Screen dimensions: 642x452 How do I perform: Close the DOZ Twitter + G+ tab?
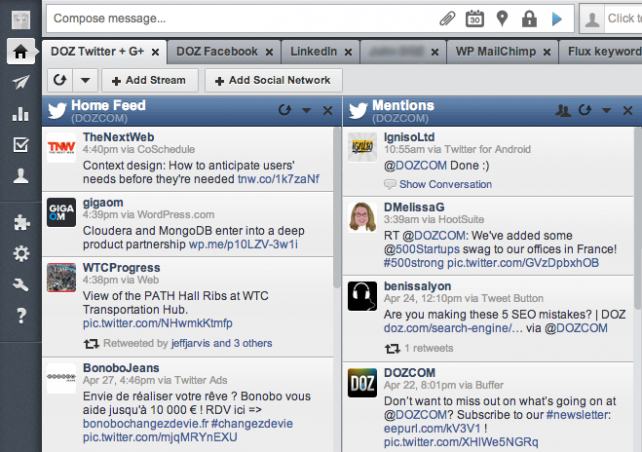click(x=155, y=52)
